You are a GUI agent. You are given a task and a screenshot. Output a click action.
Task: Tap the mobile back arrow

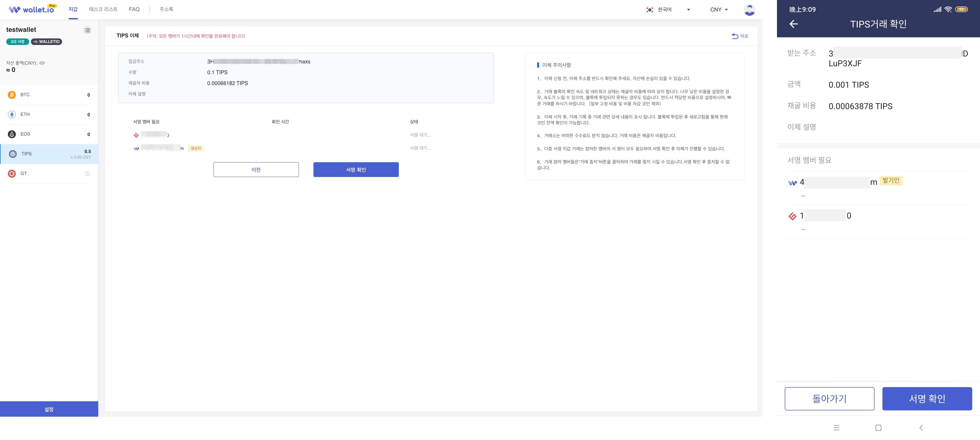pyautogui.click(x=793, y=24)
